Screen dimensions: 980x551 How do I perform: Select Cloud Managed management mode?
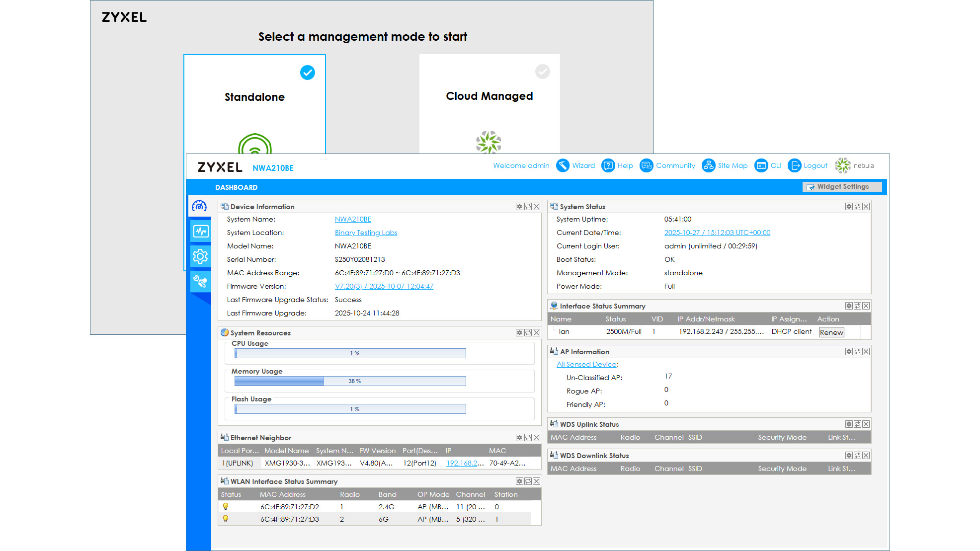click(489, 96)
